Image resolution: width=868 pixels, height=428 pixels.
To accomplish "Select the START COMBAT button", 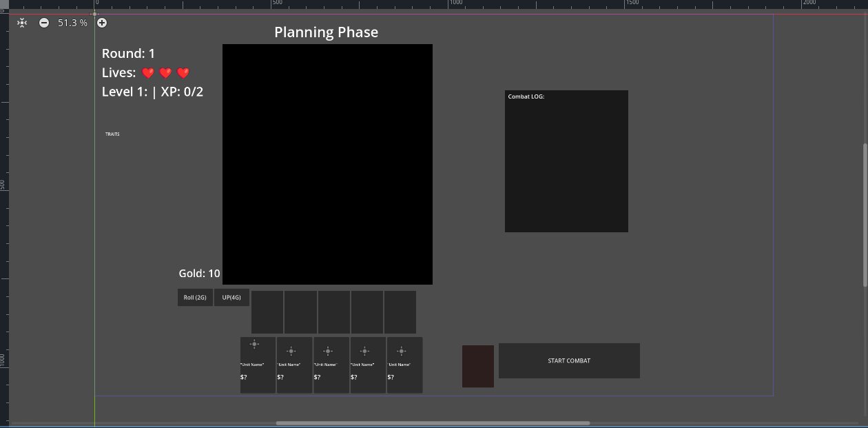I will pos(569,360).
